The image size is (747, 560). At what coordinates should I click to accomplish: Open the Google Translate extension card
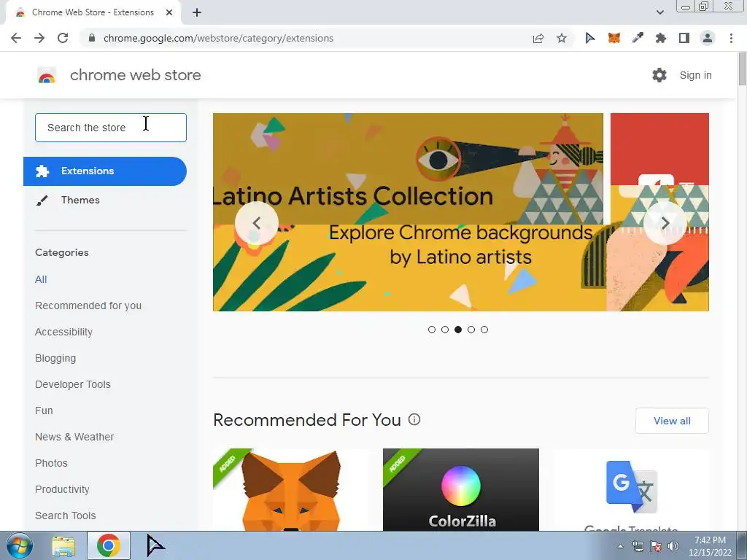point(631,489)
